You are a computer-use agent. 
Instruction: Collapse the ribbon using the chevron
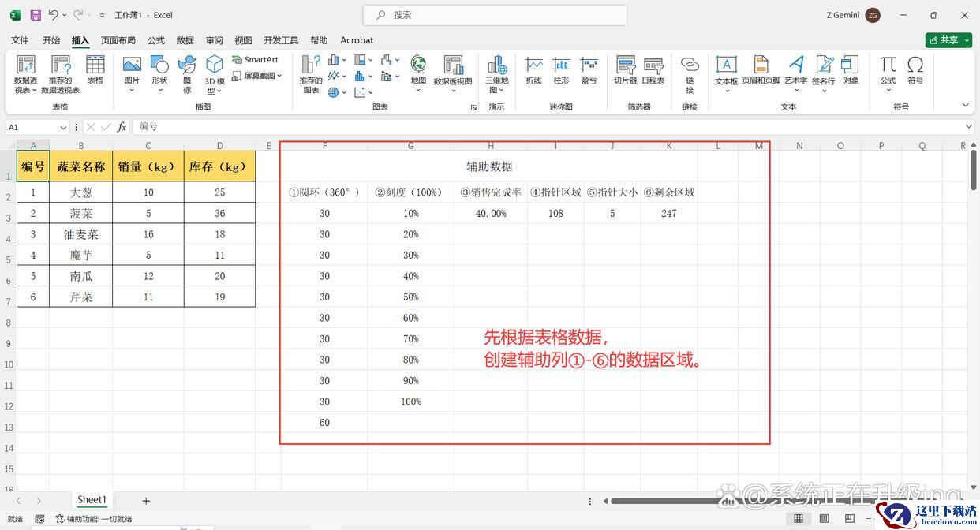pyautogui.click(x=965, y=105)
